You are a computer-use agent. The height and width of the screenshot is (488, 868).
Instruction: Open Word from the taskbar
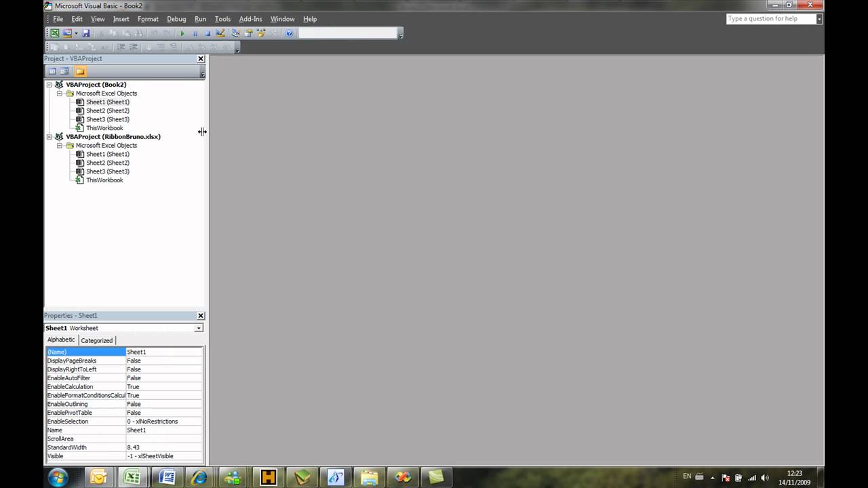(166, 477)
